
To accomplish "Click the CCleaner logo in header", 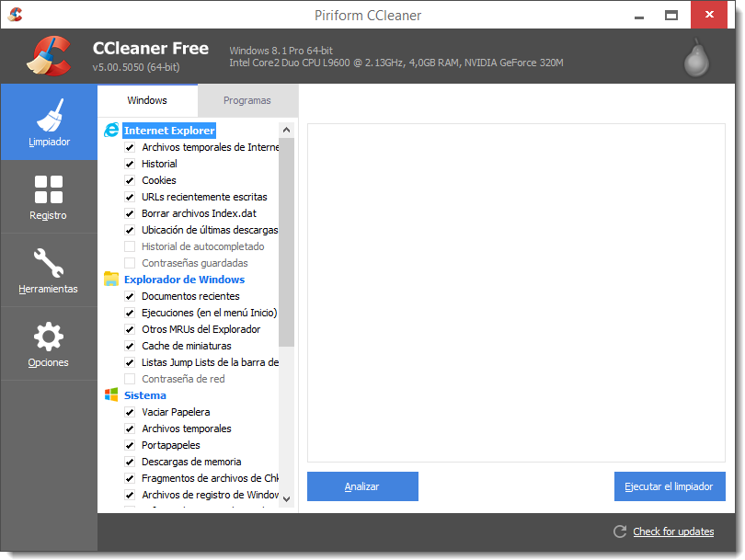I will 49,56.
